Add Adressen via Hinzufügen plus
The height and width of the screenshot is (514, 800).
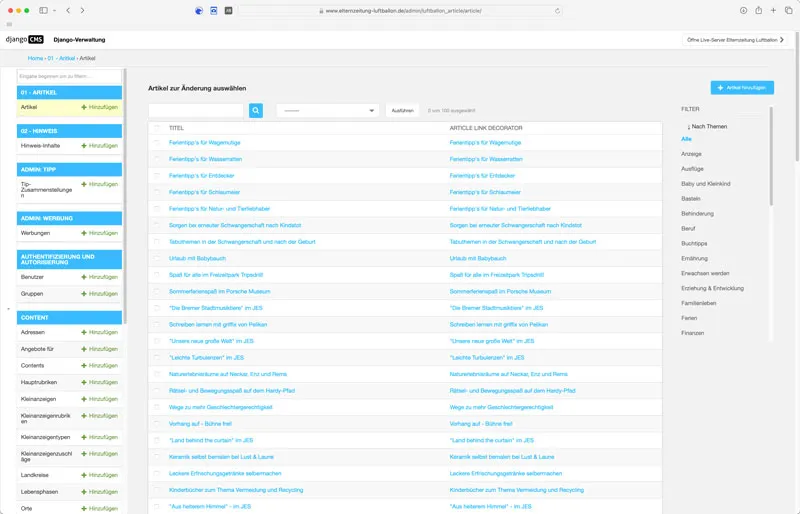[x=99, y=332]
